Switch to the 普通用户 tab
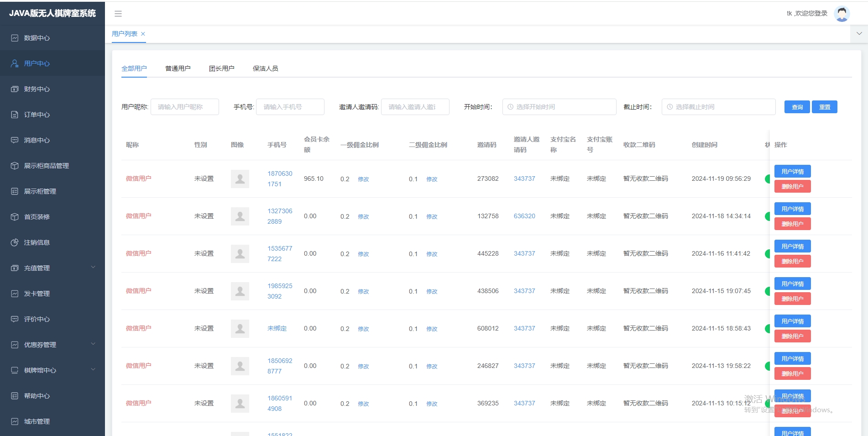 pos(178,68)
